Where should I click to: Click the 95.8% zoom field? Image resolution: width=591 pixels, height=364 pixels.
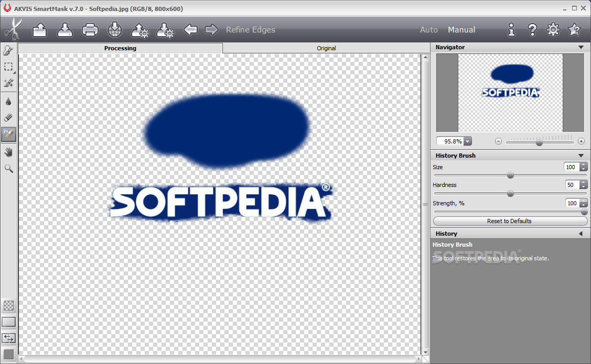pos(450,141)
